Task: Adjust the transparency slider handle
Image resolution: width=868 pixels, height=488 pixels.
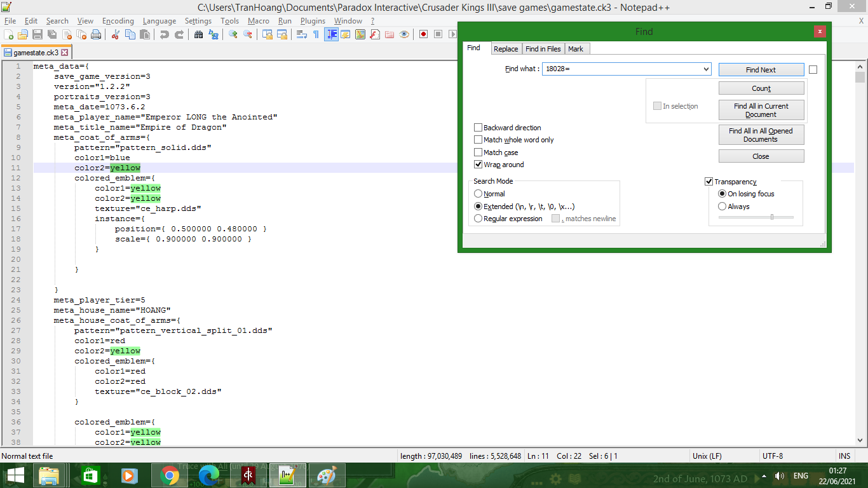Action: point(772,217)
